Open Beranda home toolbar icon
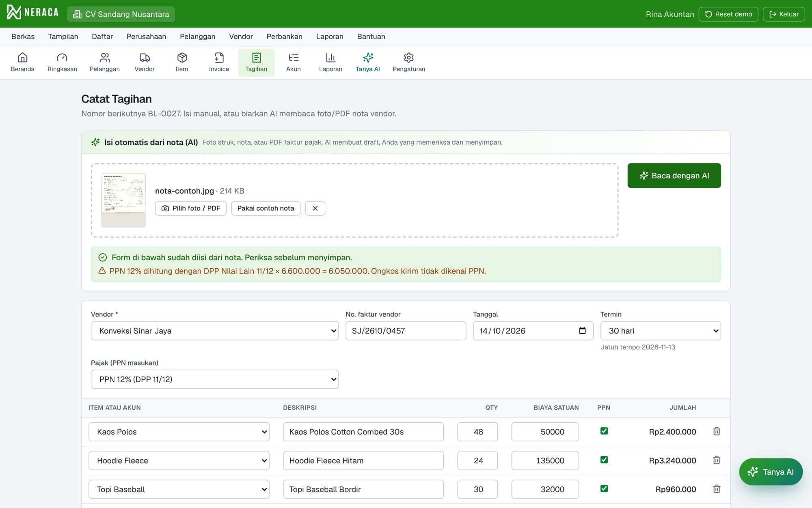812x508 pixels. [x=23, y=63]
